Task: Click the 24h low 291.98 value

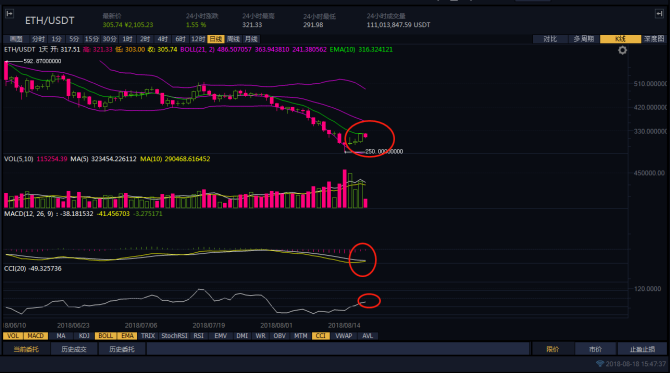Action: [313, 25]
